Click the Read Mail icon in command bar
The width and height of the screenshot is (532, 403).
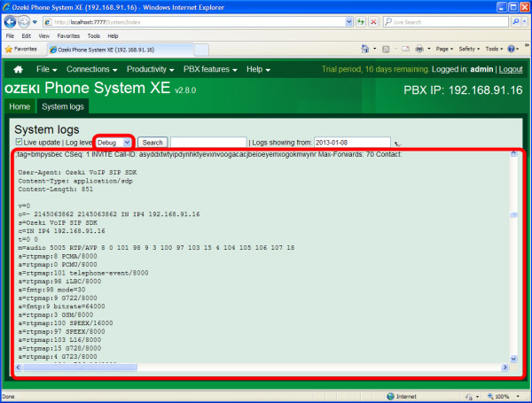[405, 49]
